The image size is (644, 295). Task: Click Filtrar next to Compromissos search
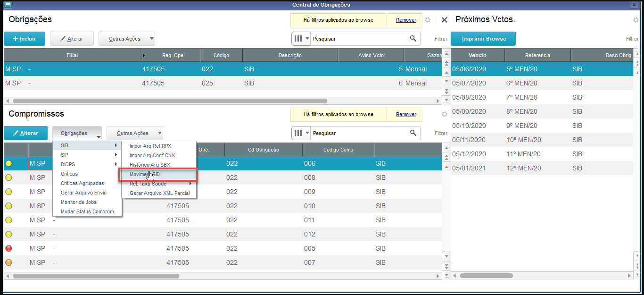[x=441, y=133]
